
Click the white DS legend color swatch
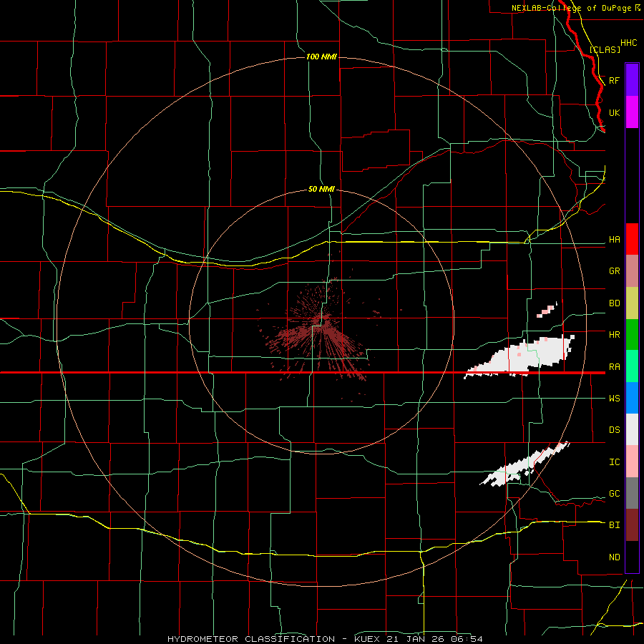[632, 429]
